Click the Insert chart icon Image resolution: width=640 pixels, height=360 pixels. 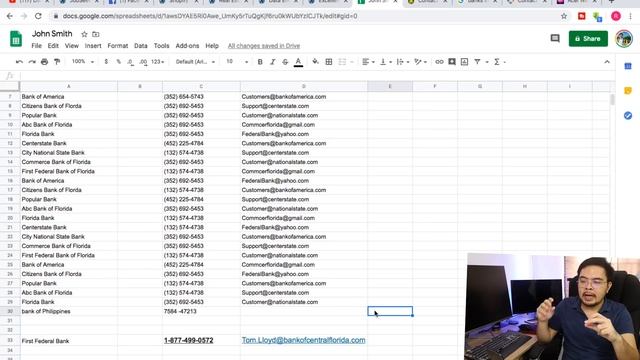(464, 62)
